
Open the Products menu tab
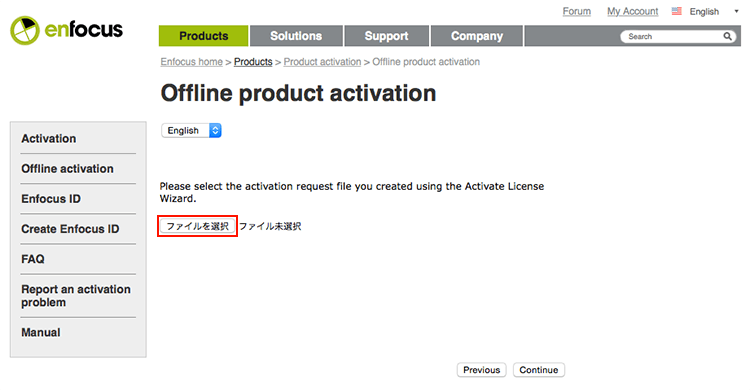point(203,36)
